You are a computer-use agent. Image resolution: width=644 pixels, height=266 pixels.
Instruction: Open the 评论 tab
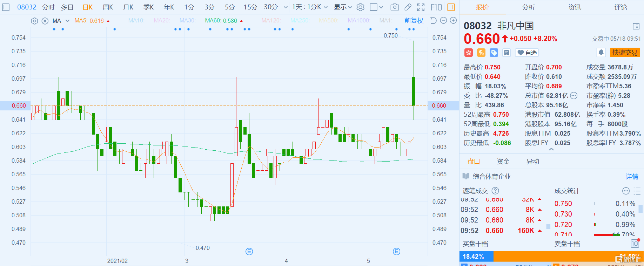click(620, 7)
